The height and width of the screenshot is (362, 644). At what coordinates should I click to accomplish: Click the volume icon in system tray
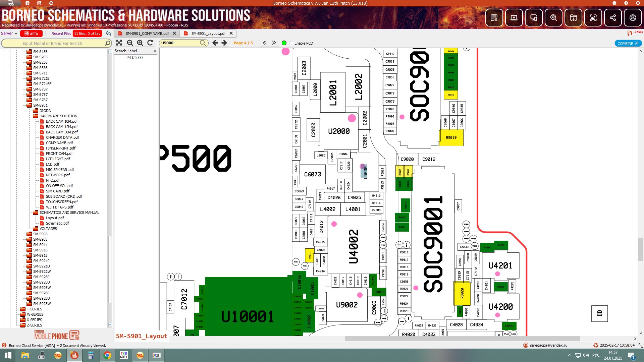click(586, 355)
